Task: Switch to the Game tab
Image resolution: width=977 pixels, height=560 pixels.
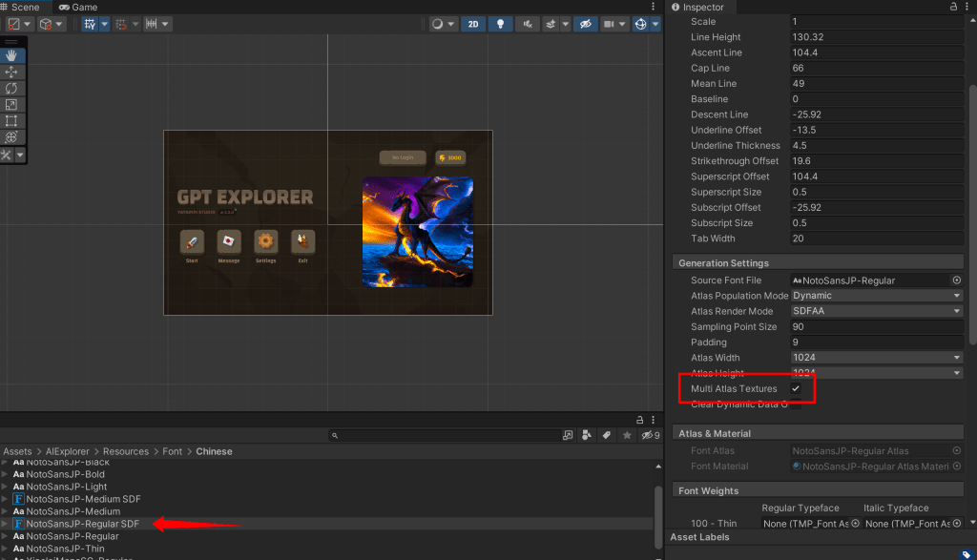Action: (78, 7)
